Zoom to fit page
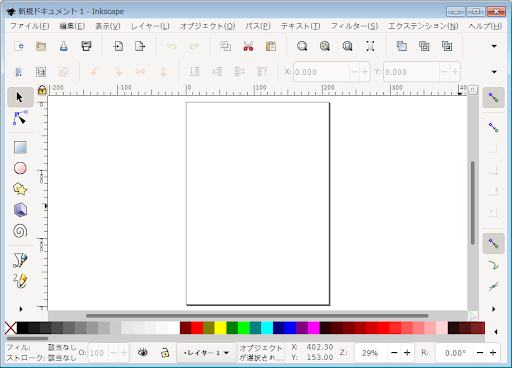Screen dimensions: 512x368 (x=347, y=46)
